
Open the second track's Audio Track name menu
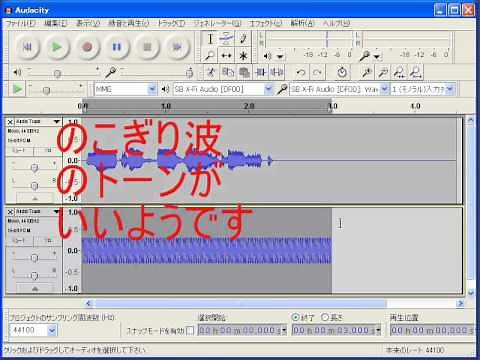click(38, 212)
